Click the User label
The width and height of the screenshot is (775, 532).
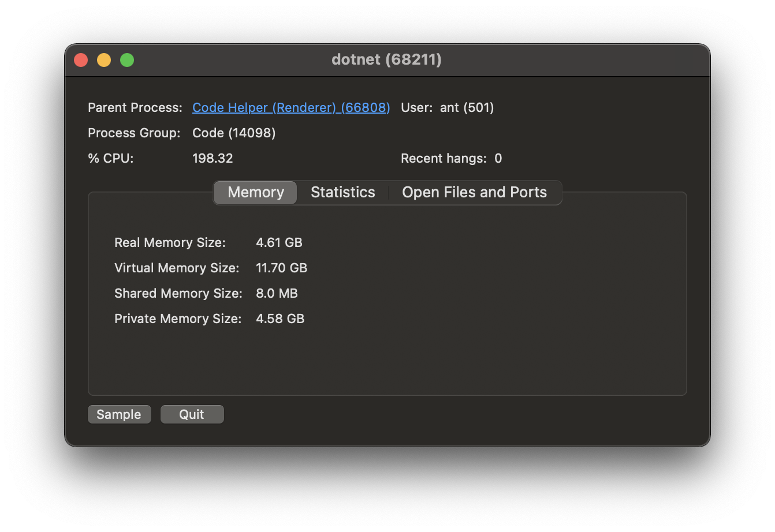click(x=416, y=107)
